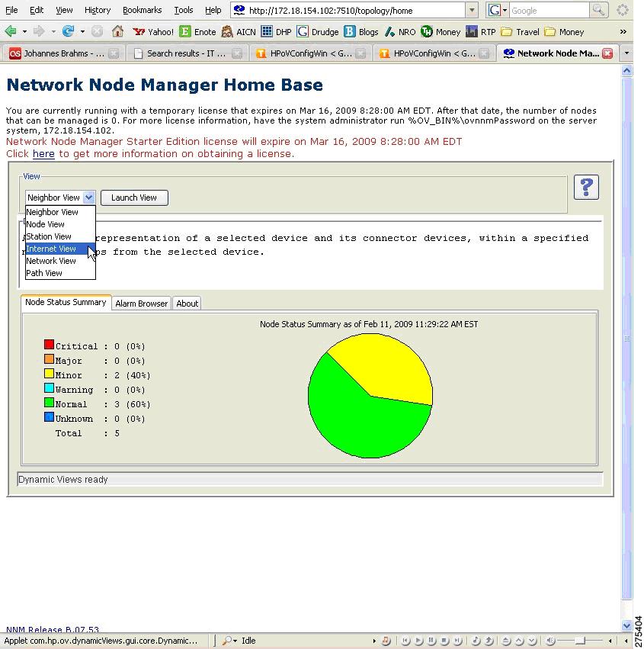644x649 pixels.
Task: Select Station View in the dropdown list
Action: point(60,236)
